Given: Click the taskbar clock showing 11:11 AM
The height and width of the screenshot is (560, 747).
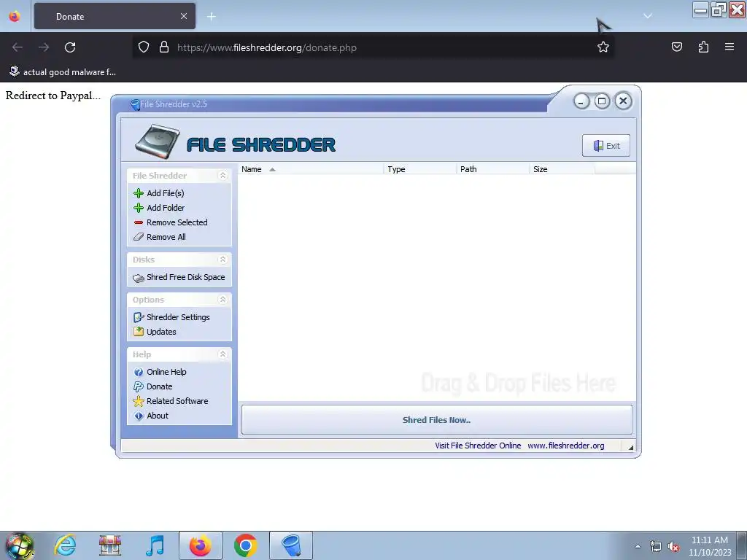Looking at the screenshot, I should pos(709,546).
